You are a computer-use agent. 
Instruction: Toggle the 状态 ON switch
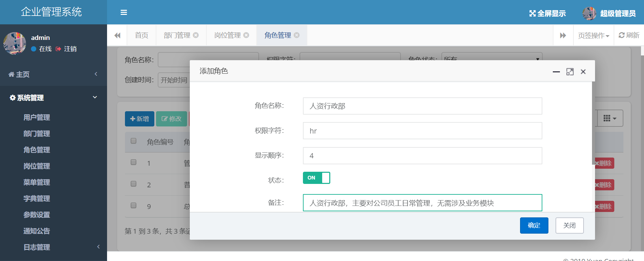pyautogui.click(x=316, y=178)
